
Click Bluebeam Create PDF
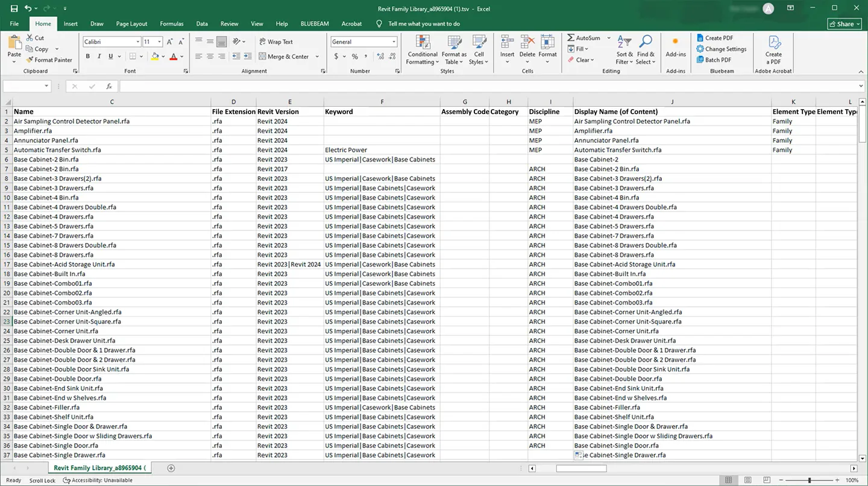(x=715, y=38)
